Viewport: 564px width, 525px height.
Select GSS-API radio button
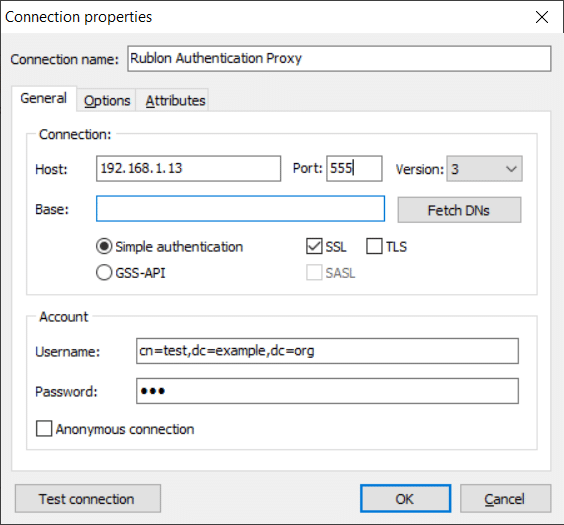pos(104,273)
